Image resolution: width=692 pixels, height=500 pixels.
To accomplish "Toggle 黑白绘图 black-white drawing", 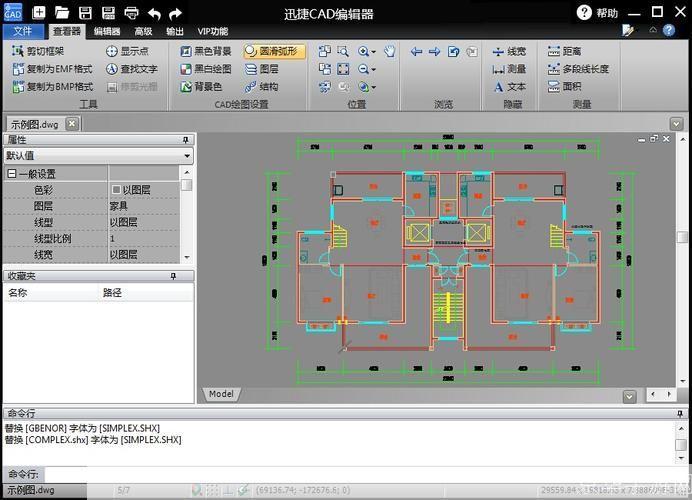I will (x=206, y=69).
